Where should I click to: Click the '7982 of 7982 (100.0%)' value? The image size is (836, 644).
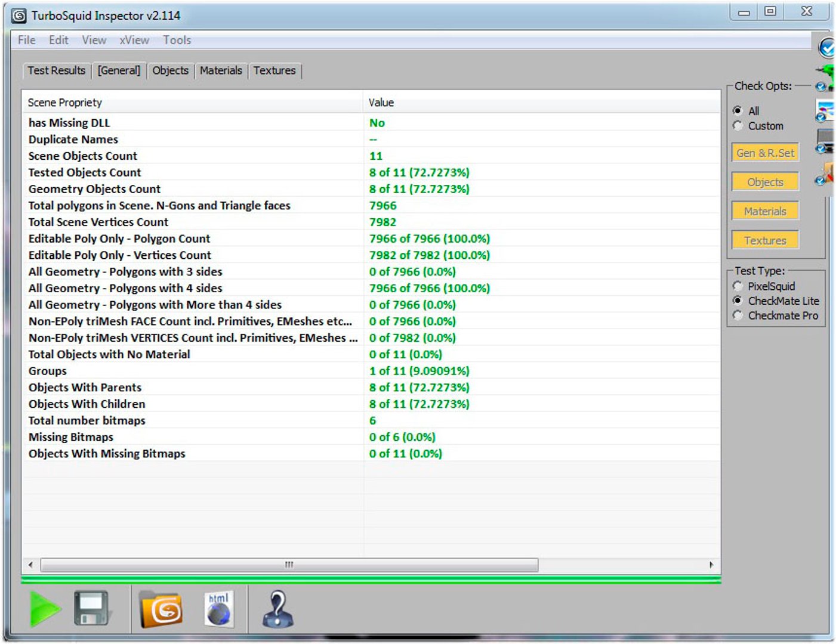(x=430, y=255)
